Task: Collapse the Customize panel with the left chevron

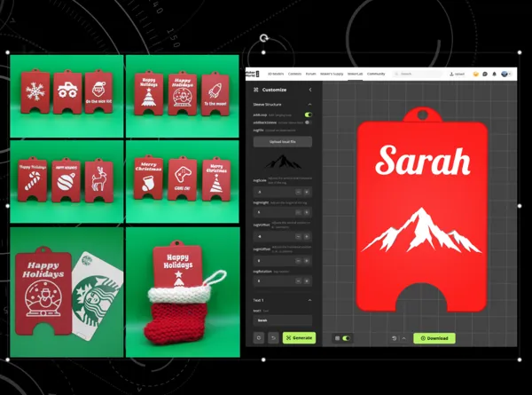Action: 310,90
